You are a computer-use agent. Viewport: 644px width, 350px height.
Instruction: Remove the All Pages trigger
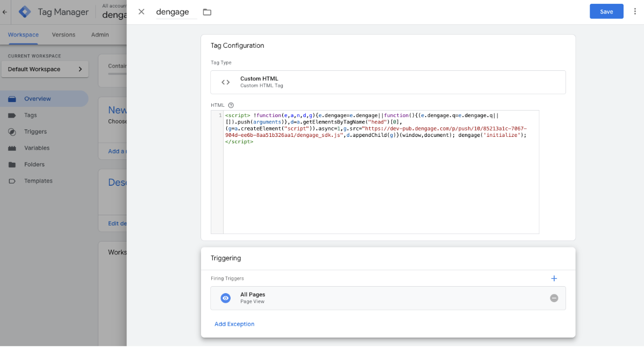coord(554,298)
